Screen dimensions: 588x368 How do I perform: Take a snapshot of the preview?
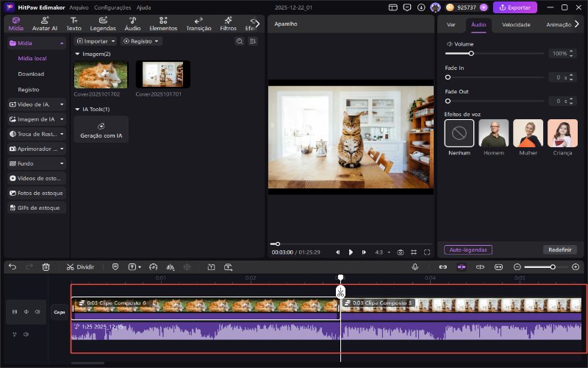[401, 252]
